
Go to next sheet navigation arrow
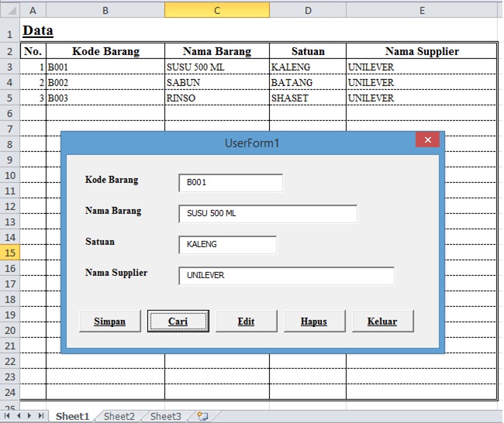(x=29, y=416)
